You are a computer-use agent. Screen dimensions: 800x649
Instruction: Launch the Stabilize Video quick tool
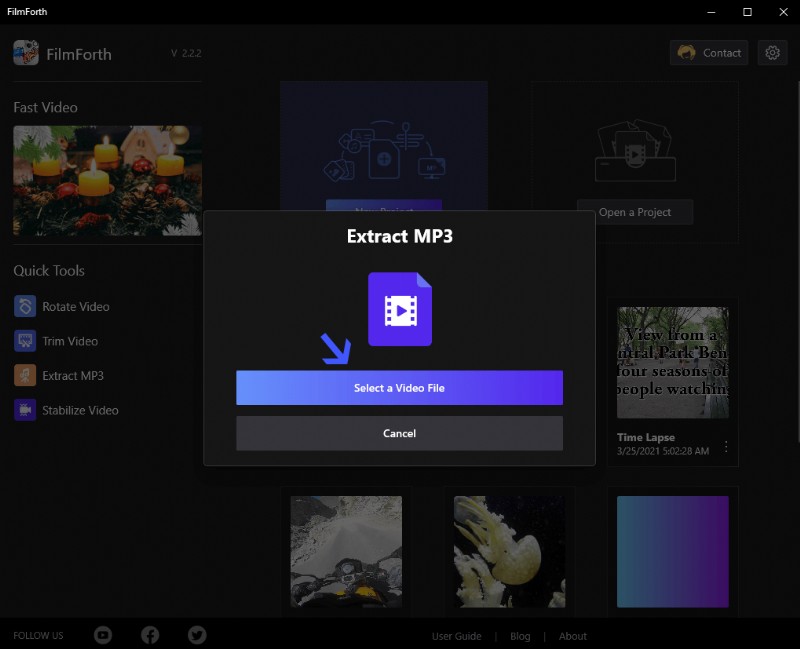pos(79,410)
